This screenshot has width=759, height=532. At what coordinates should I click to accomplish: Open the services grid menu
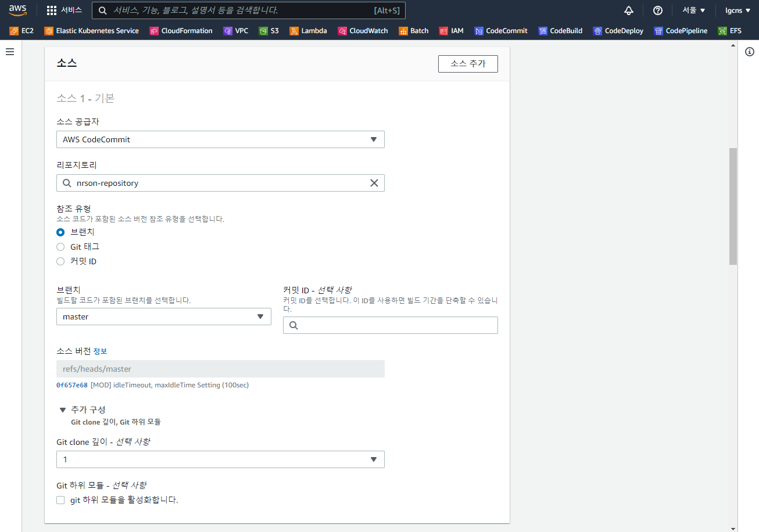[x=52, y=10]
